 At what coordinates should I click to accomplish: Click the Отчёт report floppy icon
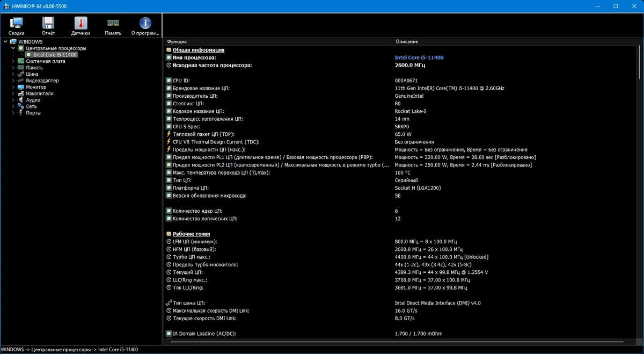click(48, 23)
